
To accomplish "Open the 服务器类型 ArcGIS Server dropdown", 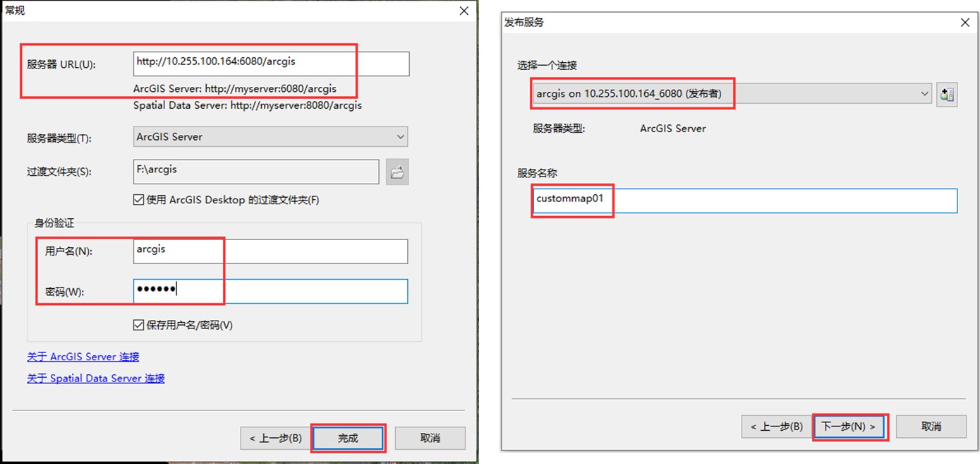I will click(x=270, y=137).
